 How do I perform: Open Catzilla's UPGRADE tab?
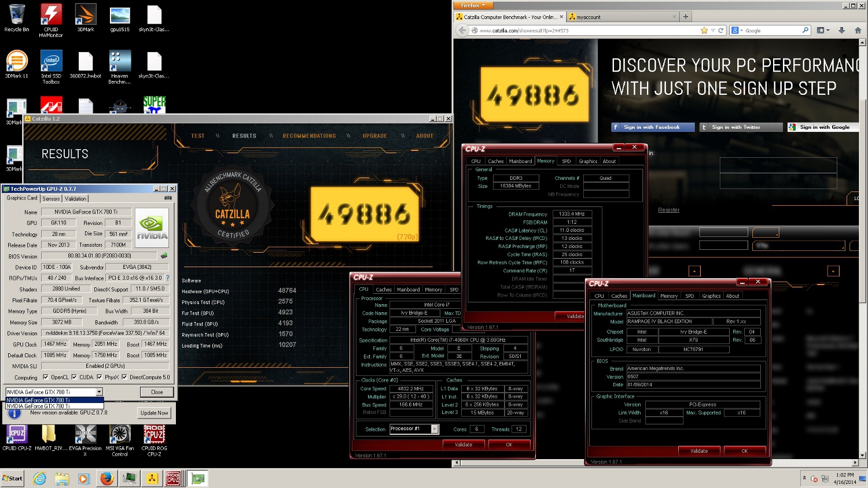pos(375,136)
